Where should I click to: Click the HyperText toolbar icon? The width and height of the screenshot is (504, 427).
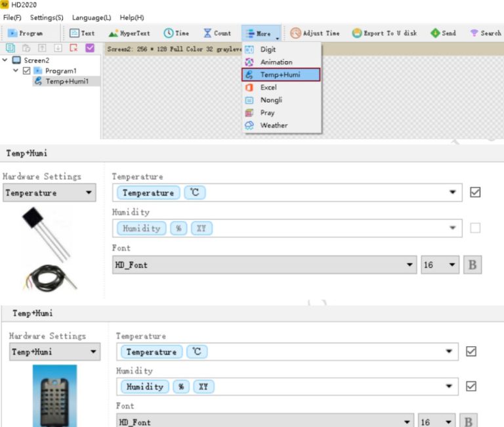114,34
